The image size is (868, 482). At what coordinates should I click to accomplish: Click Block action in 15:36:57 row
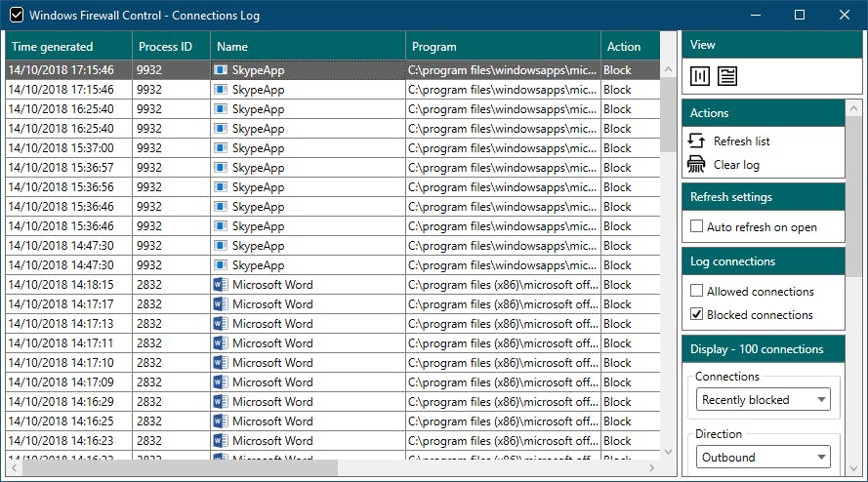click(617, 168)
